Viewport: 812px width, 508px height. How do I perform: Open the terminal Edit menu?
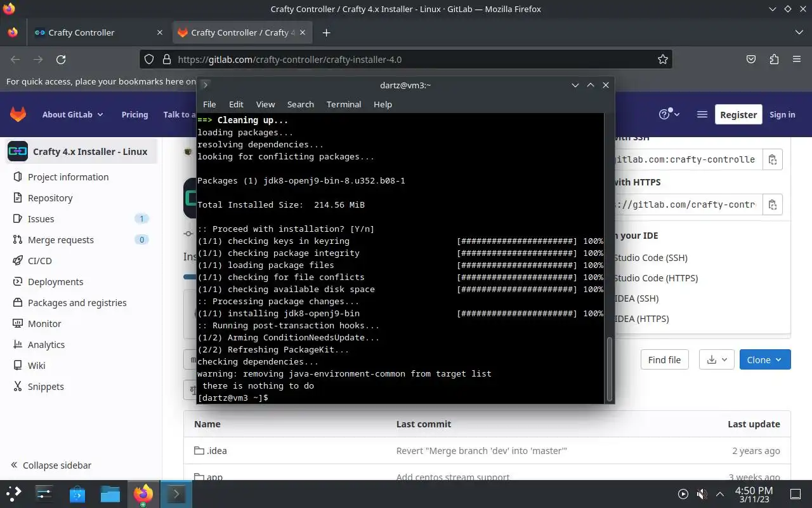236,104
